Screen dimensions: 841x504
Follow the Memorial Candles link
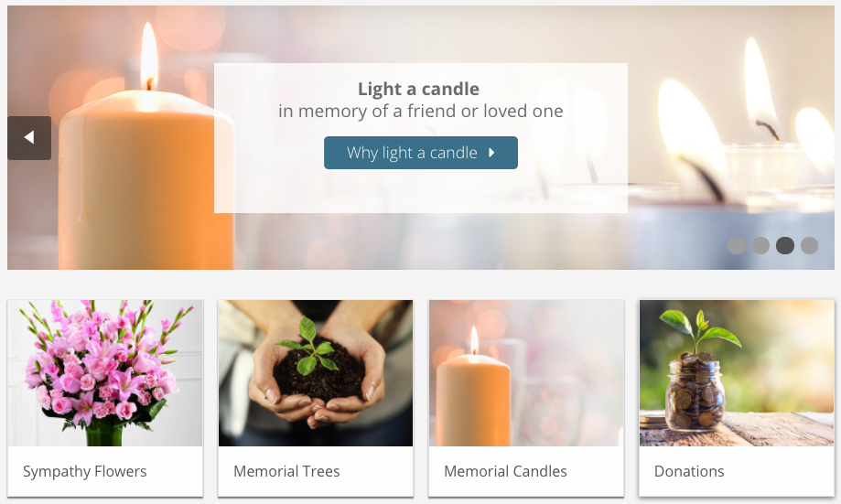(505, 471)
